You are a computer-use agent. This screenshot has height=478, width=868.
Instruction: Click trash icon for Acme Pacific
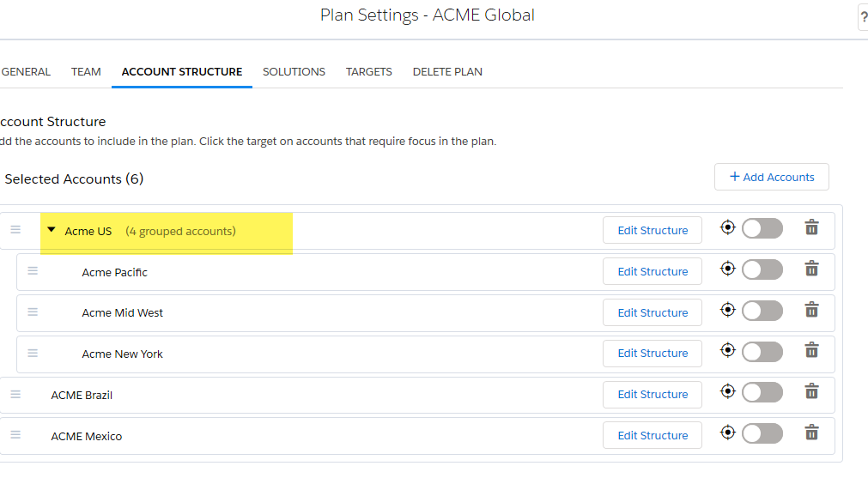811,269
